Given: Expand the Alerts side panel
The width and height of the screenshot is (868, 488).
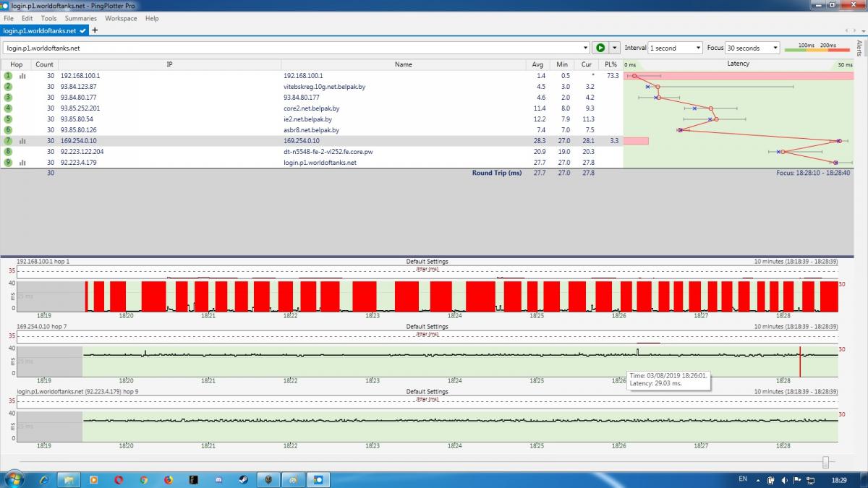Looking at the screenshot, I should click(x=859, y=48).
